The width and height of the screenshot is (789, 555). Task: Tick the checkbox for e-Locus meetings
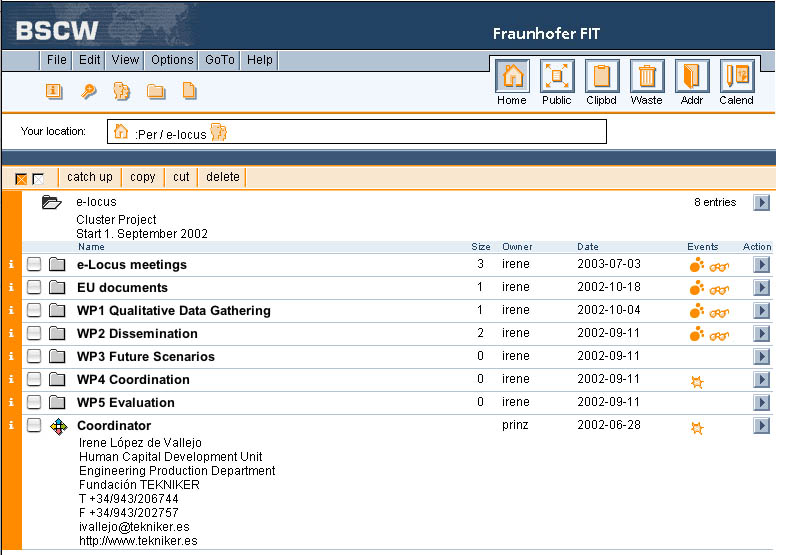(x=34, y=265)
